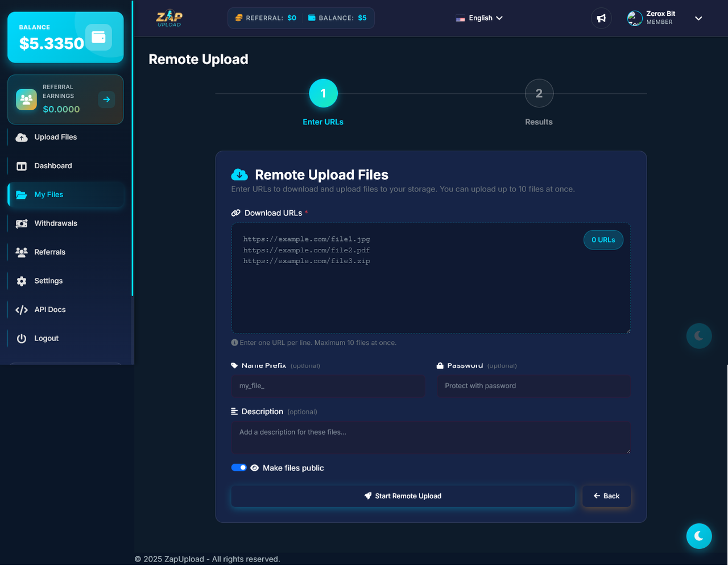The width and height of the screenshot is (728, 566).
Task: Click the Protect with password field
Action: click(x=533, y=386)
